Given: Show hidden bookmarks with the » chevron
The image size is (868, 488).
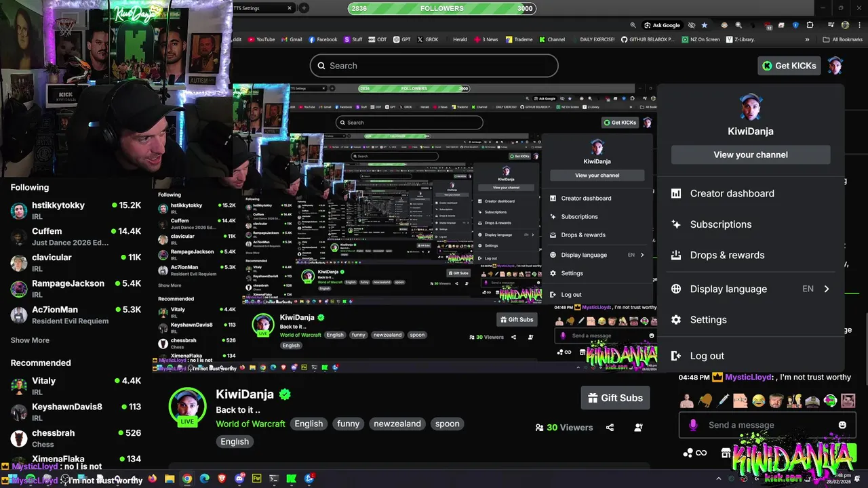Looking at the screenshot, I should tap(808, 39).
